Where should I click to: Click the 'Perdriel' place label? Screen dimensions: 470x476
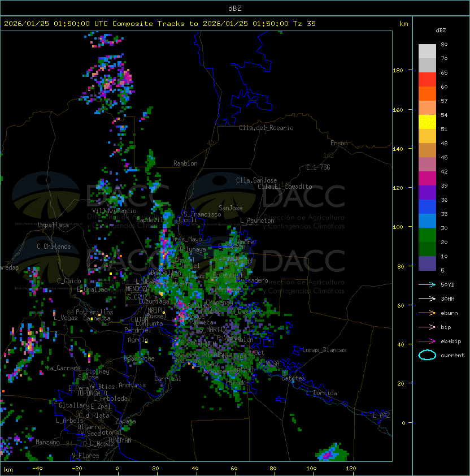[x=138, y=330]
